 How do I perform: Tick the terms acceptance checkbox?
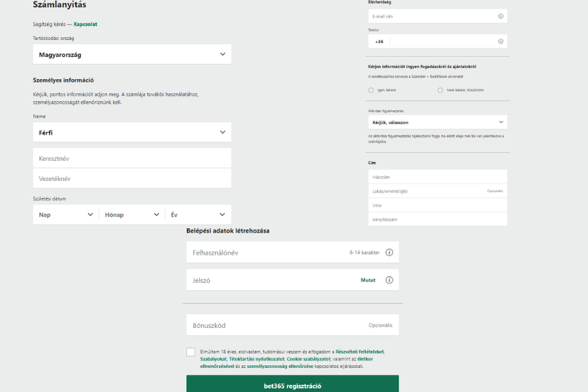pyautogui.click(x=191, y=352)
